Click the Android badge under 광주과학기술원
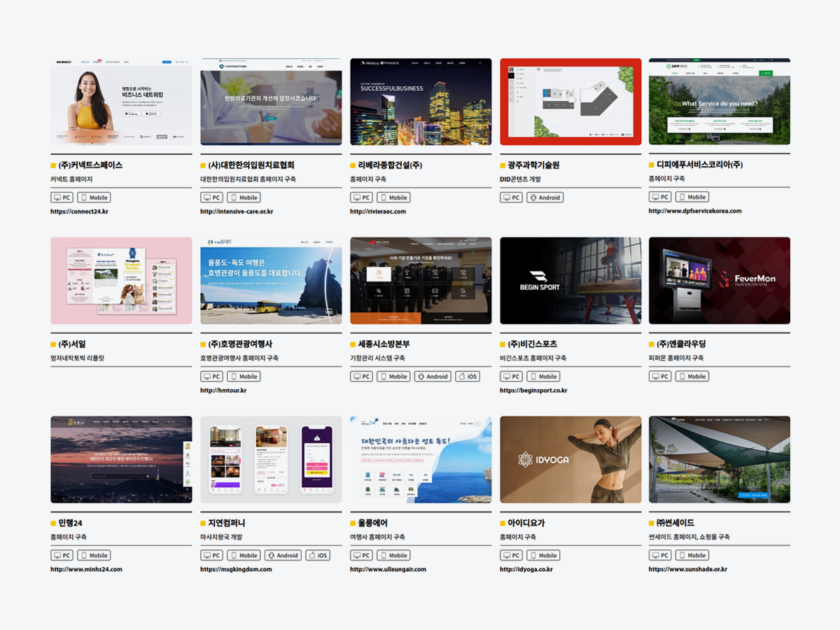This screenshot has width=840, height=630. pos(545,197)
